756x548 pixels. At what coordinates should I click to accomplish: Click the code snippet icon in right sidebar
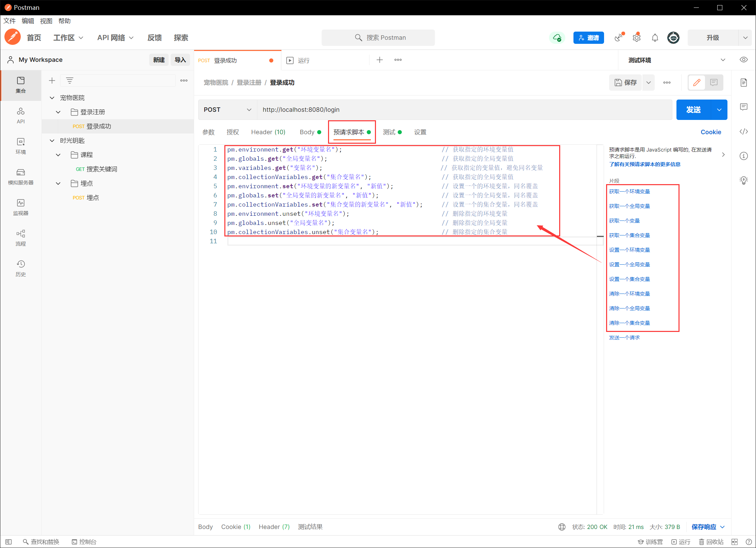click(743, 131)
